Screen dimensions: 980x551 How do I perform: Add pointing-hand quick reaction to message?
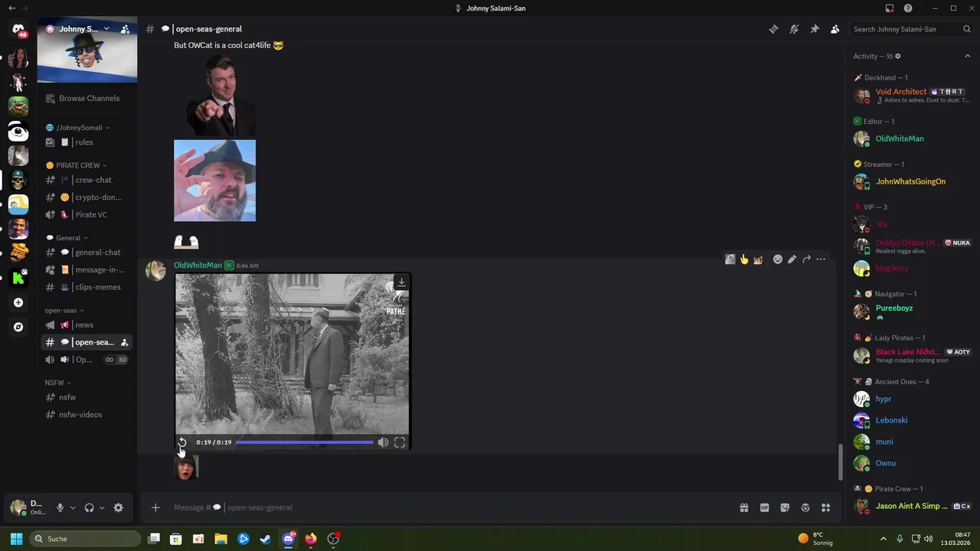[744, 259]
